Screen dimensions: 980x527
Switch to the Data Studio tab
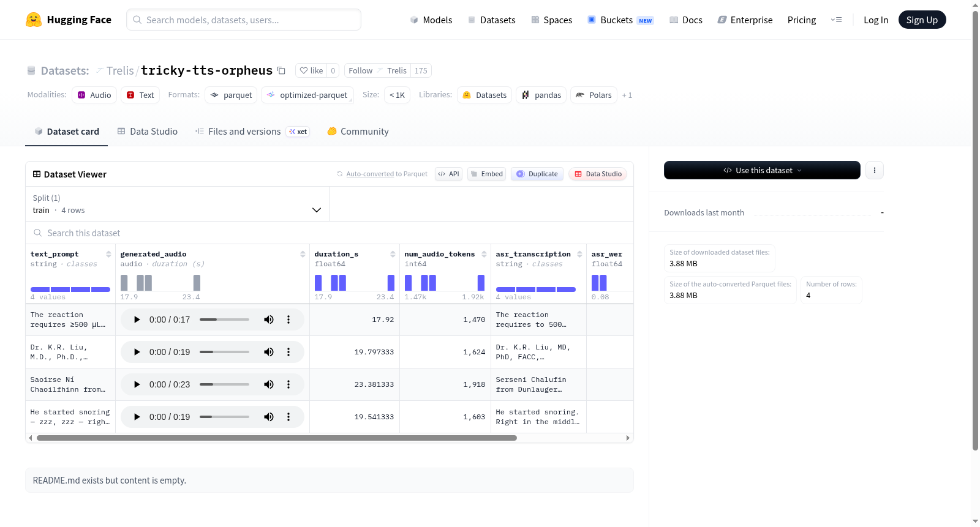click(x=148, y=132)
